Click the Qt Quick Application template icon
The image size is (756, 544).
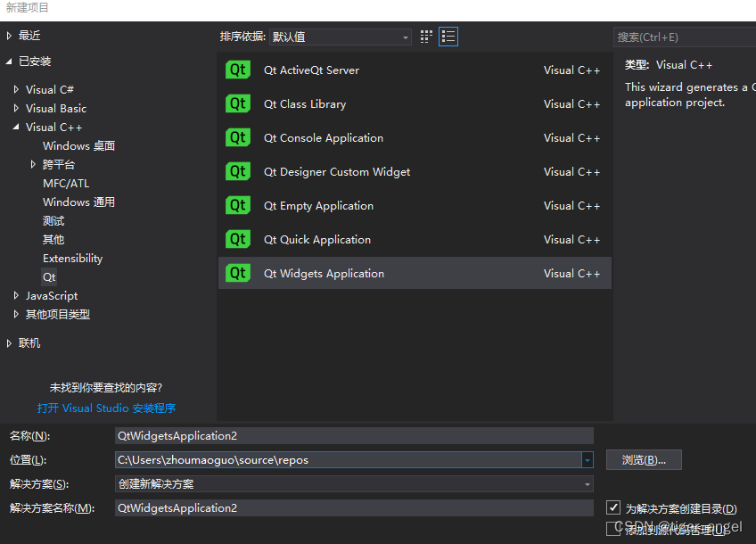coord(238,239)
